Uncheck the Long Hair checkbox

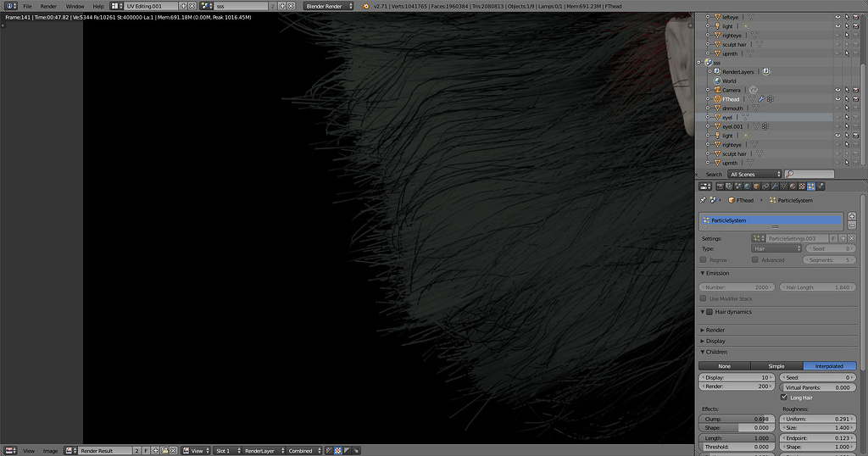(x=784, y=398)
